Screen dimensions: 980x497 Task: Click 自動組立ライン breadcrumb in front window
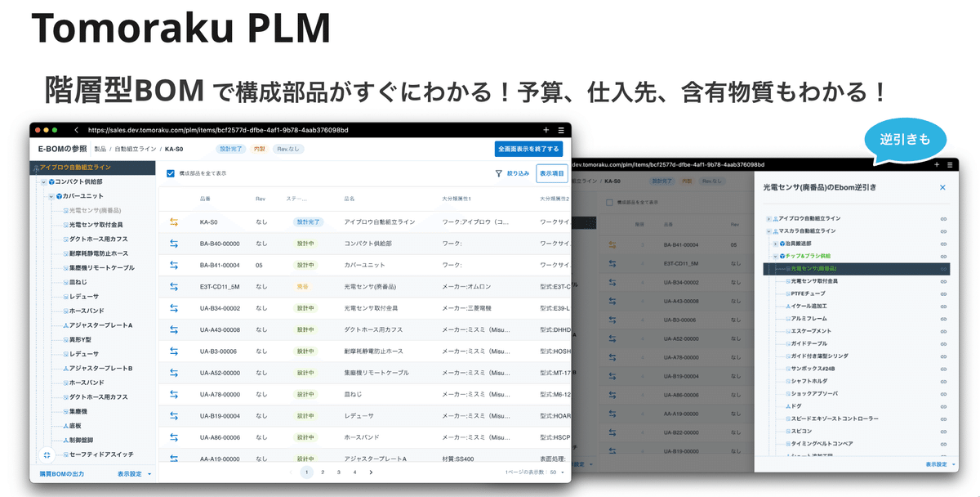point(134,150)
